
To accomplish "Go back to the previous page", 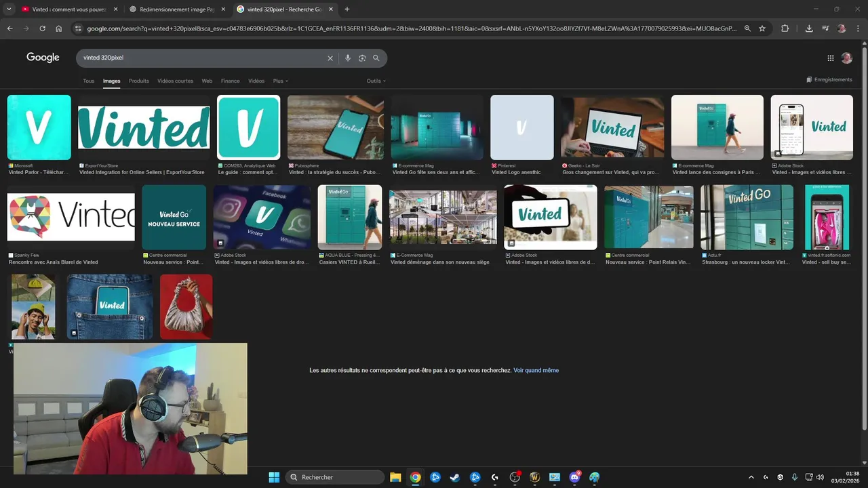I will (x=9, y=28).
